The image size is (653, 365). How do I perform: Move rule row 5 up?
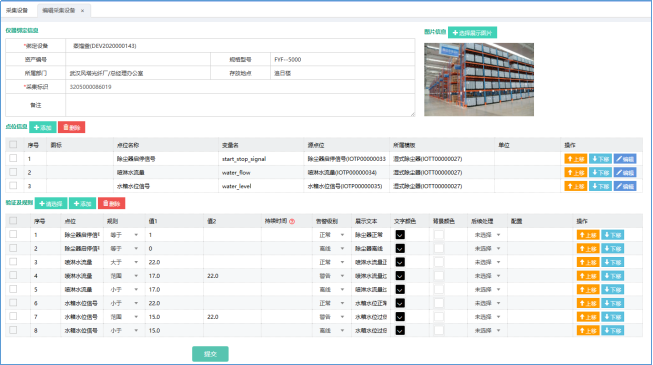pyautogui.click(x=588, y=290)
